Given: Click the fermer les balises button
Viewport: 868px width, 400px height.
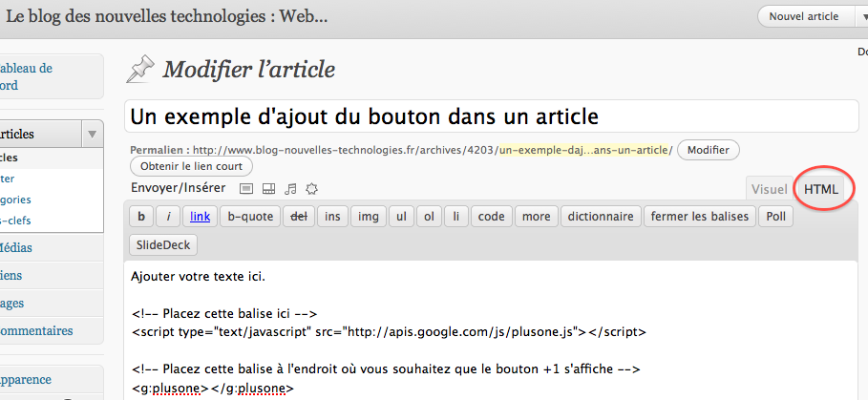Looking at the screenshot, I should pyautogui.click(x=701, y=217).
